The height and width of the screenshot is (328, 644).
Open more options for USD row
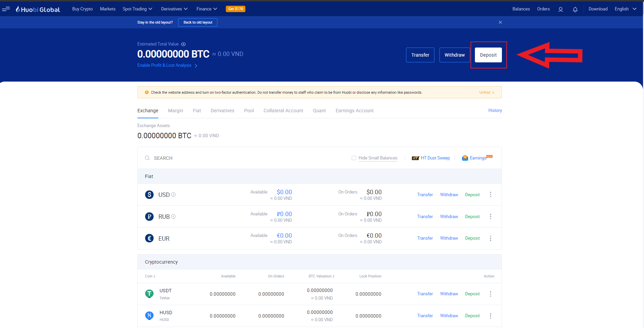490,195
